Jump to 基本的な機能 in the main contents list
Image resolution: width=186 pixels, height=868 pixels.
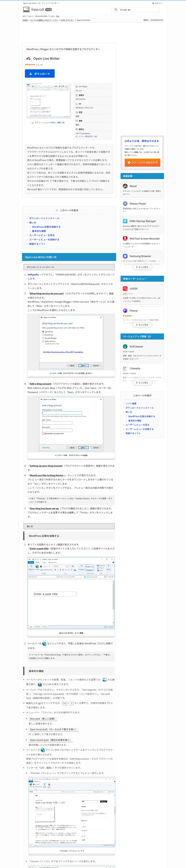(x=39, y=231)
